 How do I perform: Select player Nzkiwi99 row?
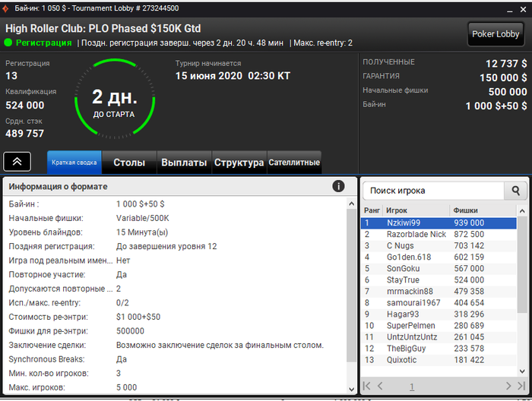click(x=439, y=223)
